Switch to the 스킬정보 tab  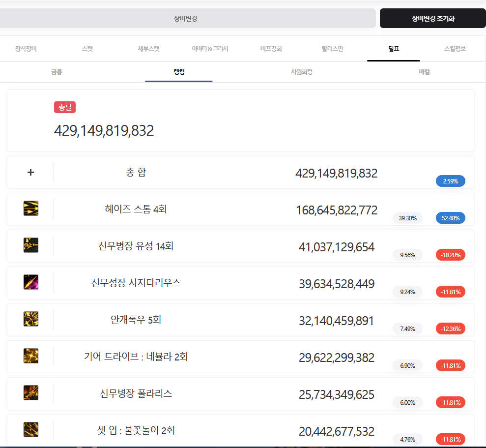455,49
